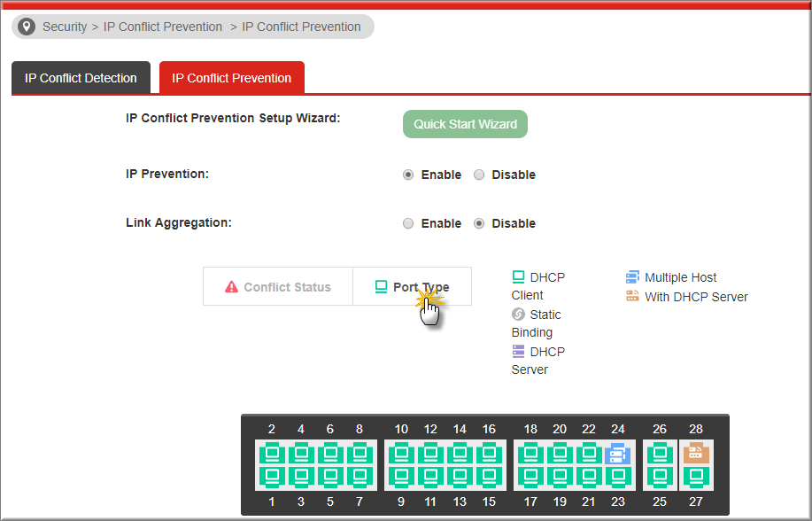Screen dimensions: 812x521
Task: Select port 25 icon
Action: click(x=660, y=476)
